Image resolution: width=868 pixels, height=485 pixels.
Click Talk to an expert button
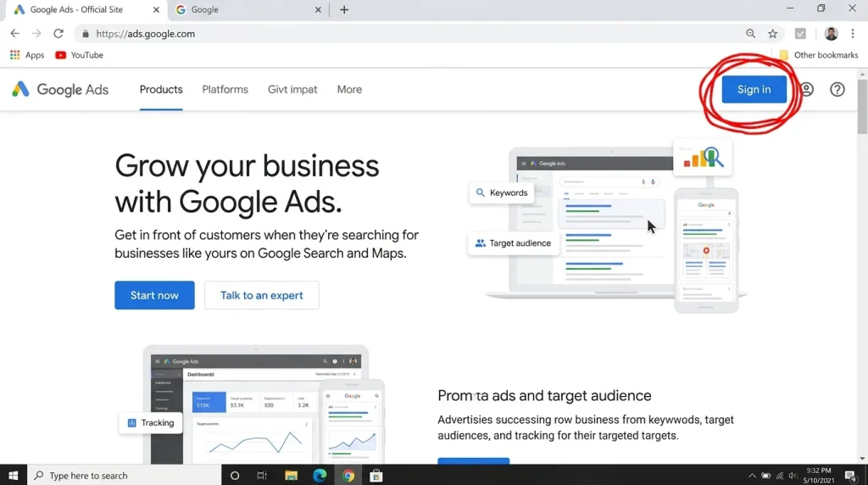coord(262,295)
